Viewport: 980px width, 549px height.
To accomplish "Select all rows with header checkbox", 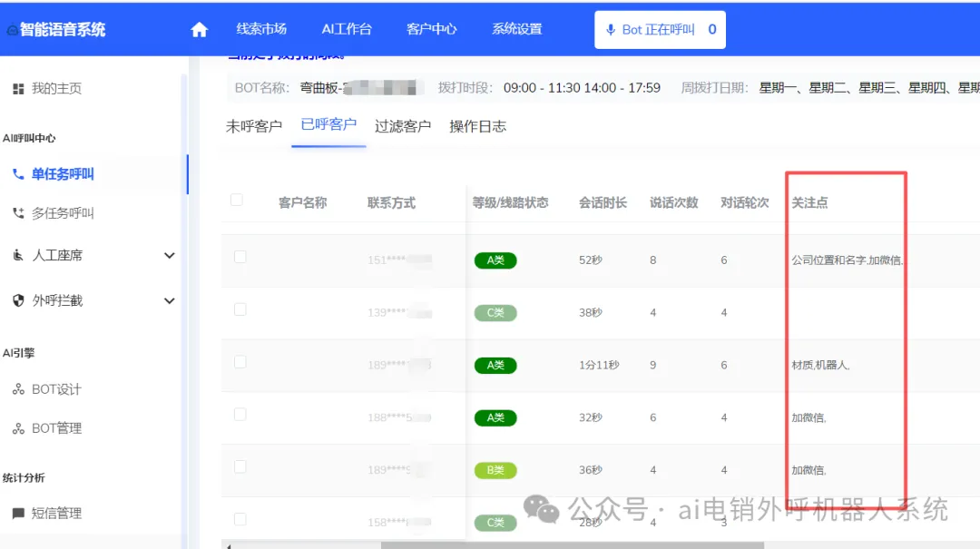I will coord(236,200).
